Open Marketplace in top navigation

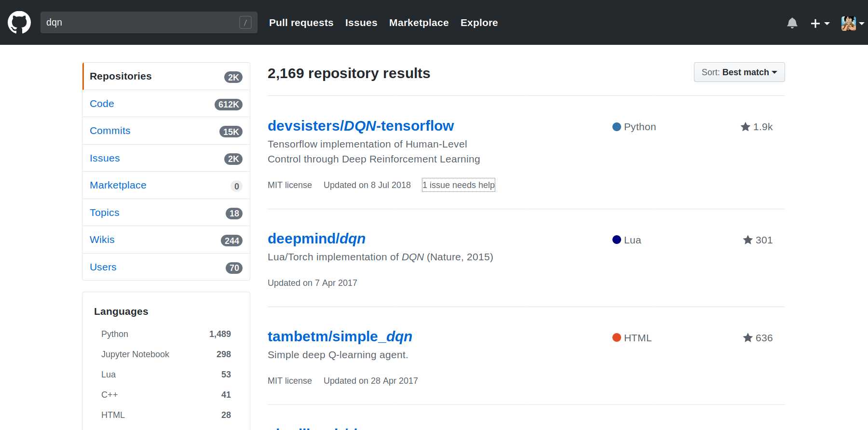[419, 23]
